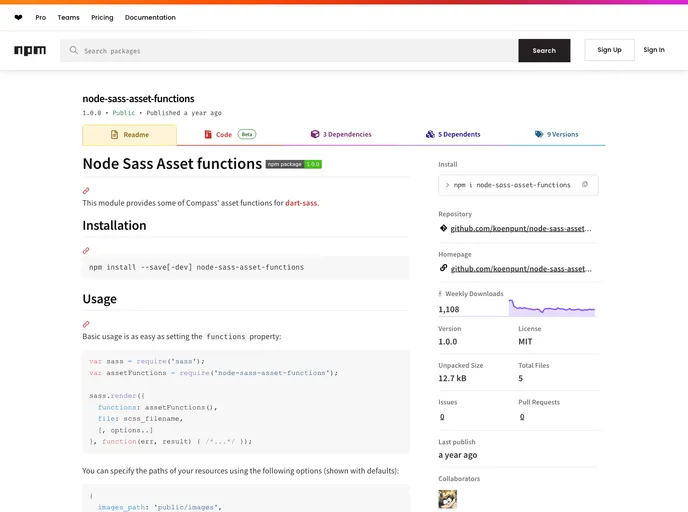Click the 'Published a year ago' text

(184, 113)
